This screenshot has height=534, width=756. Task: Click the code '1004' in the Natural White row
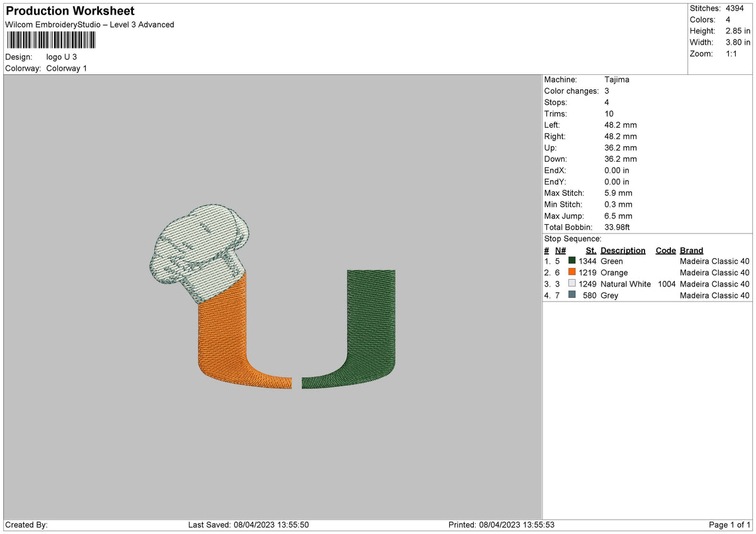click(667, 283)
